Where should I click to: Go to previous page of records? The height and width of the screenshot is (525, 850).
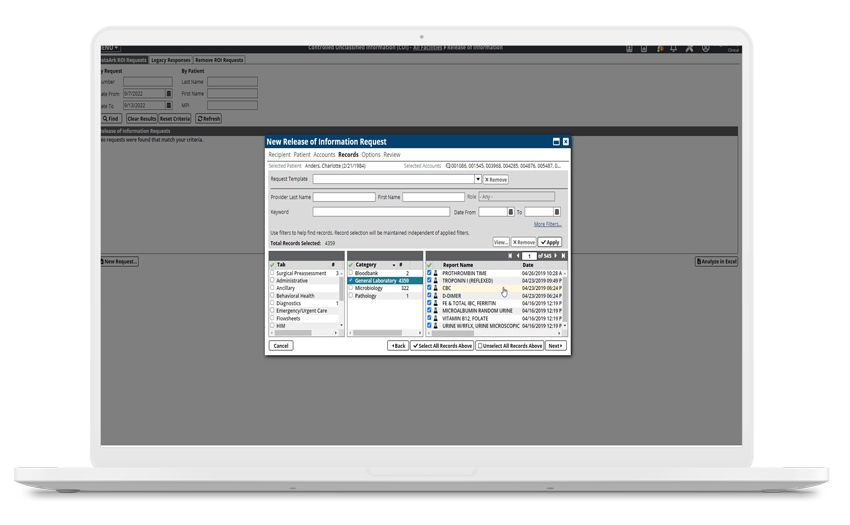518,255
